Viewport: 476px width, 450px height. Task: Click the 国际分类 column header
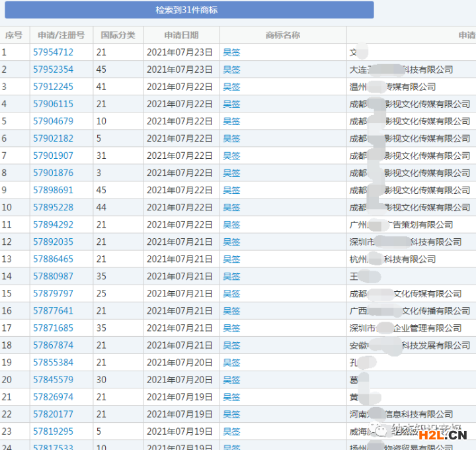pyautogui.click(x=118, y=35)
